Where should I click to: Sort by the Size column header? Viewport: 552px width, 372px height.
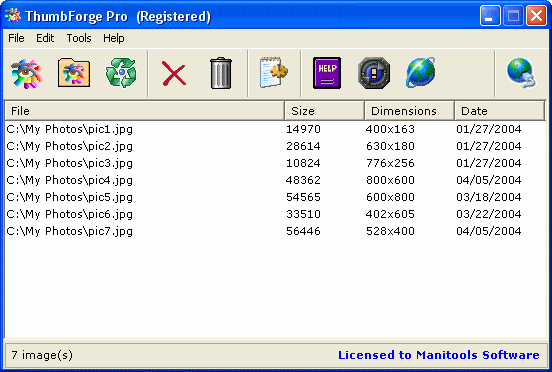(324, 111)
